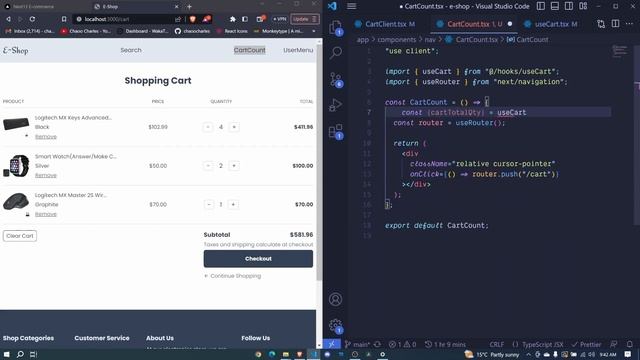
Task: Open changes compare icon in editor toolbar
Action: (601, 24)
